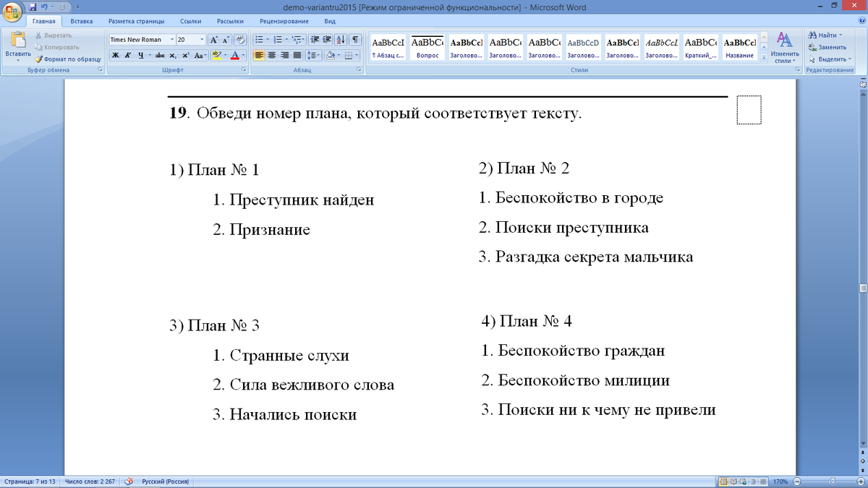Toggle underline Ч formatting
The image size is (868, 488).
pos(140,55)
